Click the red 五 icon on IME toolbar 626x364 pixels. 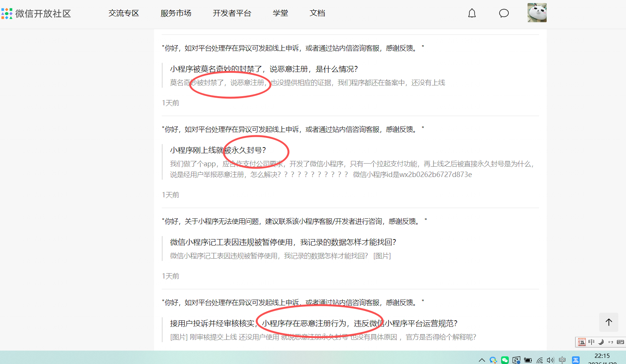pyautogui.click(x=582, y=342)
